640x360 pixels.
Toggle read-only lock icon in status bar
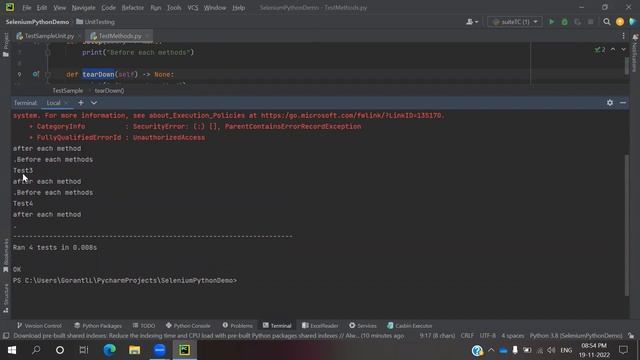click(x=631, y=336)
